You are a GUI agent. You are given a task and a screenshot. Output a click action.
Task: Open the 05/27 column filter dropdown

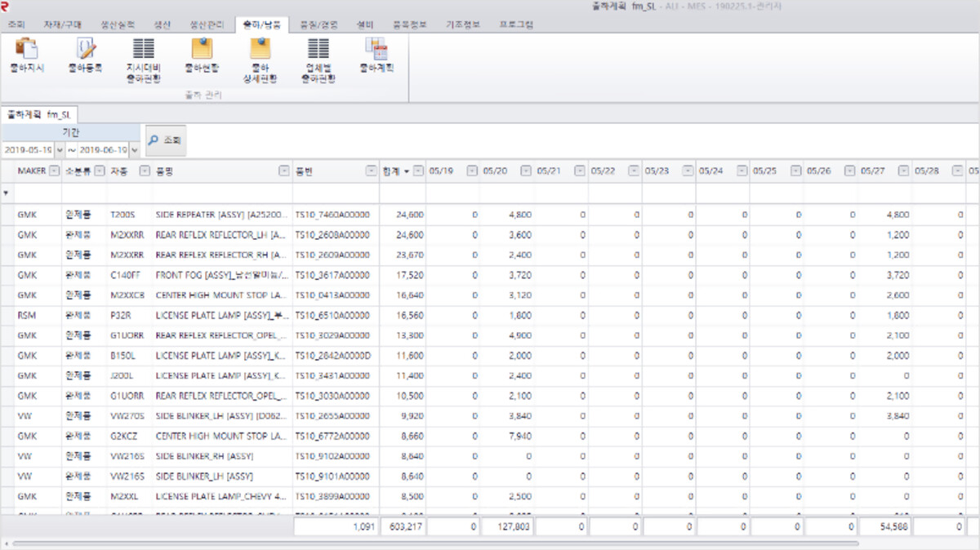902,171
